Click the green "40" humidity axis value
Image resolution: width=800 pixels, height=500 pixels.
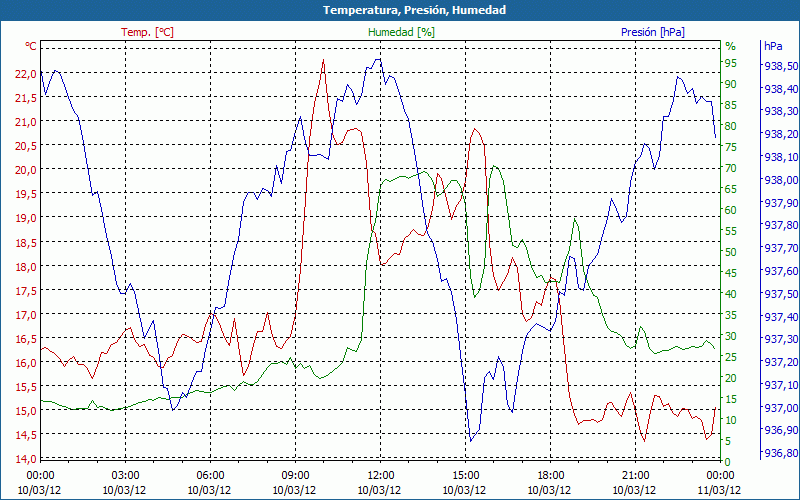click(731, 294)
